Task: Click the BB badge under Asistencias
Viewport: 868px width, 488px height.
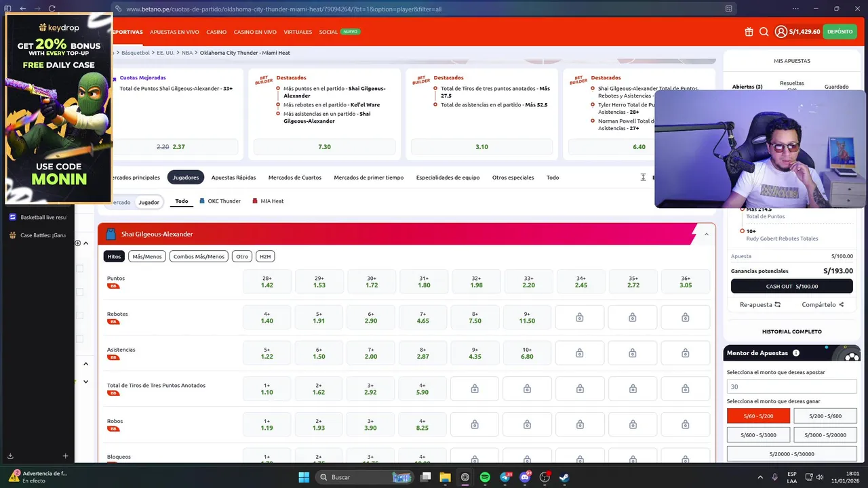Action: [x=113, y=357]
